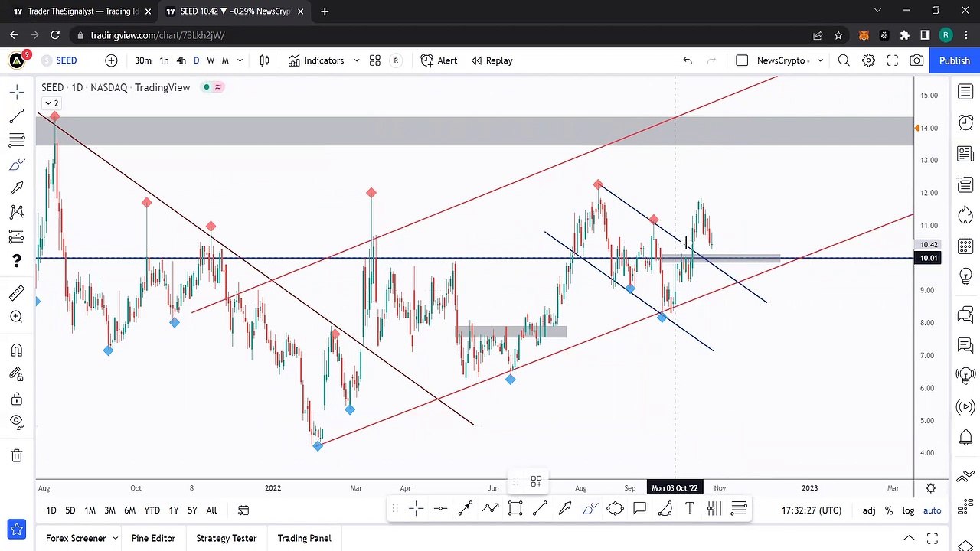
Task: Open the Pine Editor tab
Action: [153, 538]
